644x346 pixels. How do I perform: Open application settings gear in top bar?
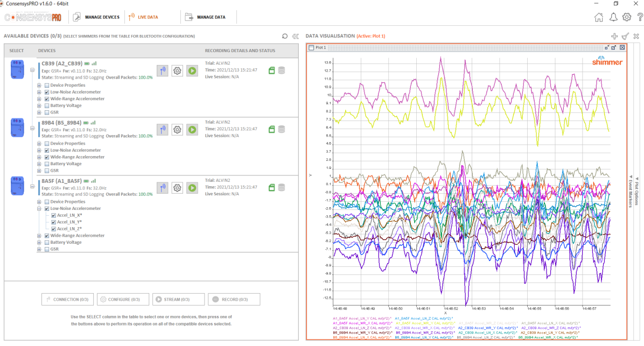pyautogui.click(x=627, y=17)
